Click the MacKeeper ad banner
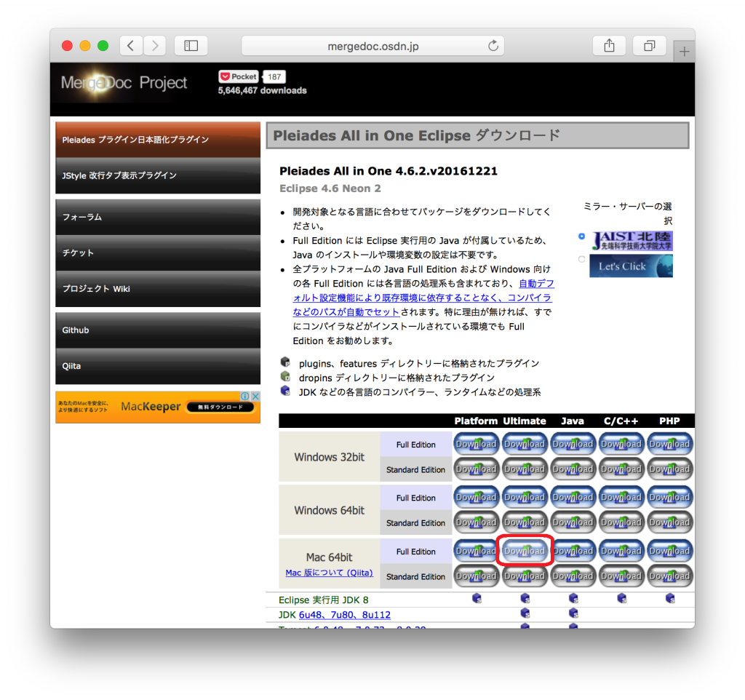The height and width of the screenshot is (700, 745). (158, 407)
